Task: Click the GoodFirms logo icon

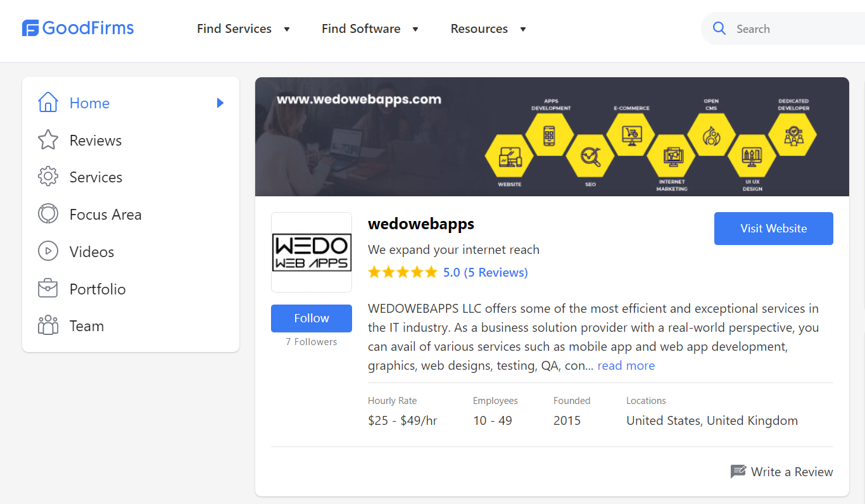Action: point(30,28)
